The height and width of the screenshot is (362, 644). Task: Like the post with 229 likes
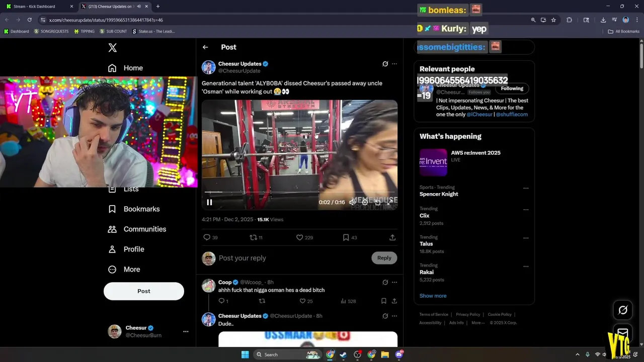(x=299, y=237)
